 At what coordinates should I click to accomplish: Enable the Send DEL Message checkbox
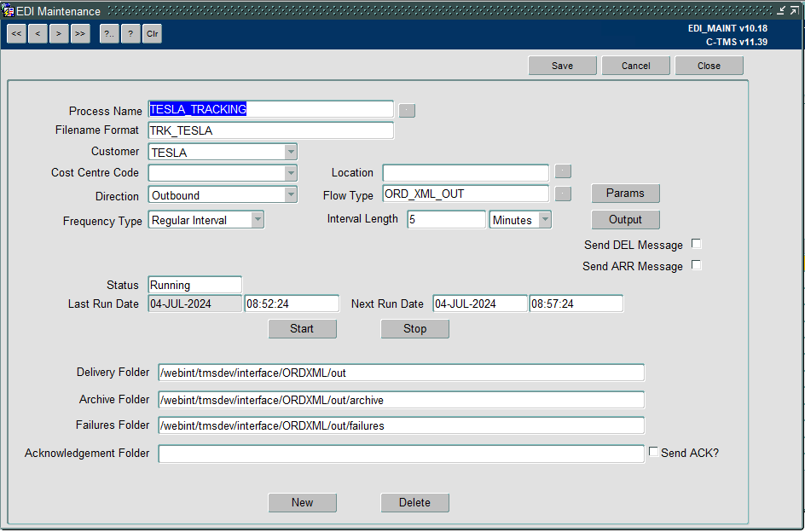[x=697, y=244]
